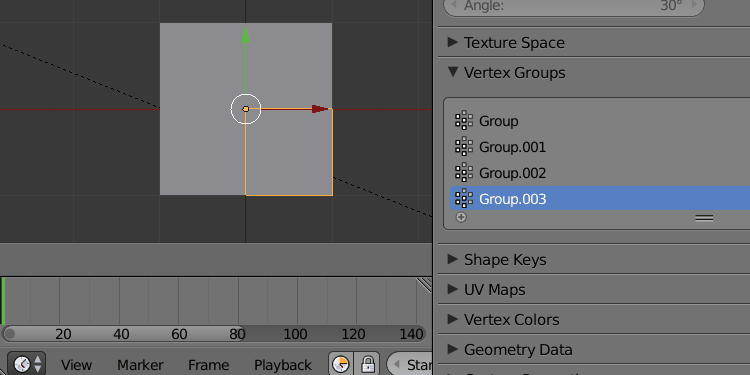Click frame 100 on the timeline ruler
Screen dimensions: 750x375
coord(295,334)
